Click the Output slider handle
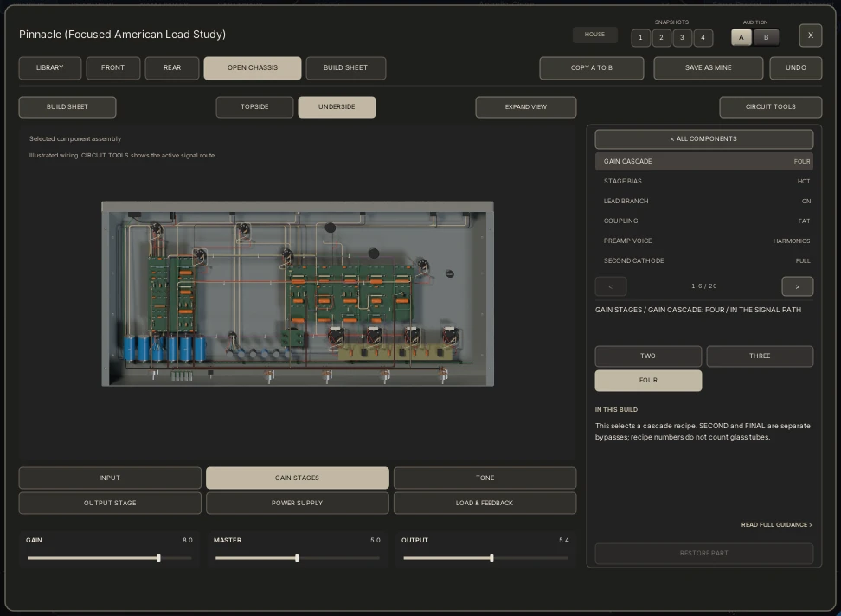841x616 pixels. pos(491,558)
